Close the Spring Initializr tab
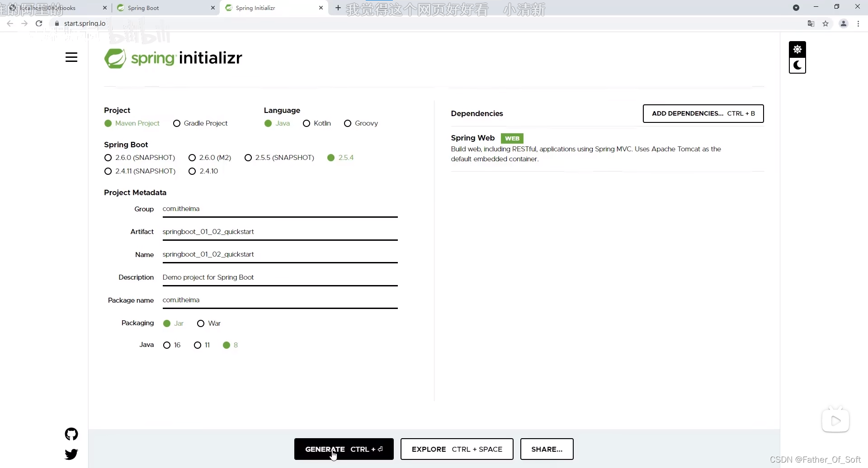868x468 pixels. [321, 8]
